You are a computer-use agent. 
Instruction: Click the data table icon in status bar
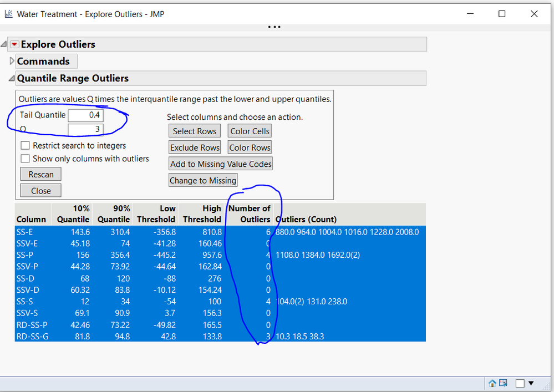point(503,383)
